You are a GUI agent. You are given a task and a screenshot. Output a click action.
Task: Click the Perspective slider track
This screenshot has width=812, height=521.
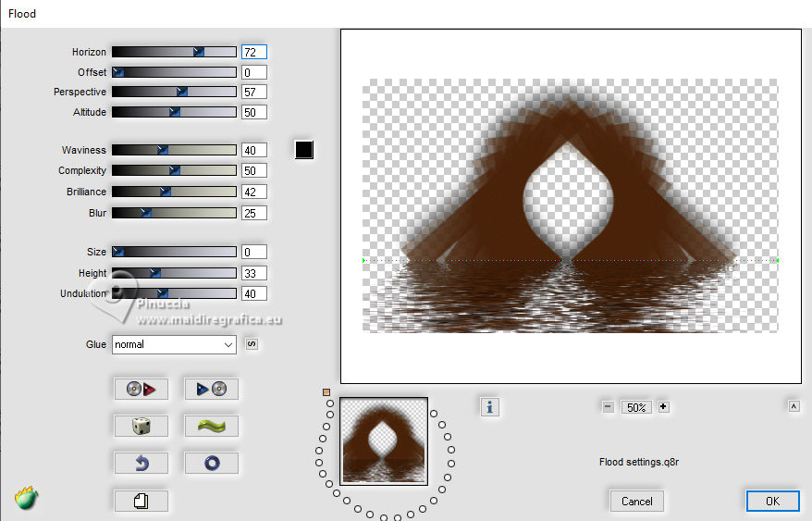(174, 92)
